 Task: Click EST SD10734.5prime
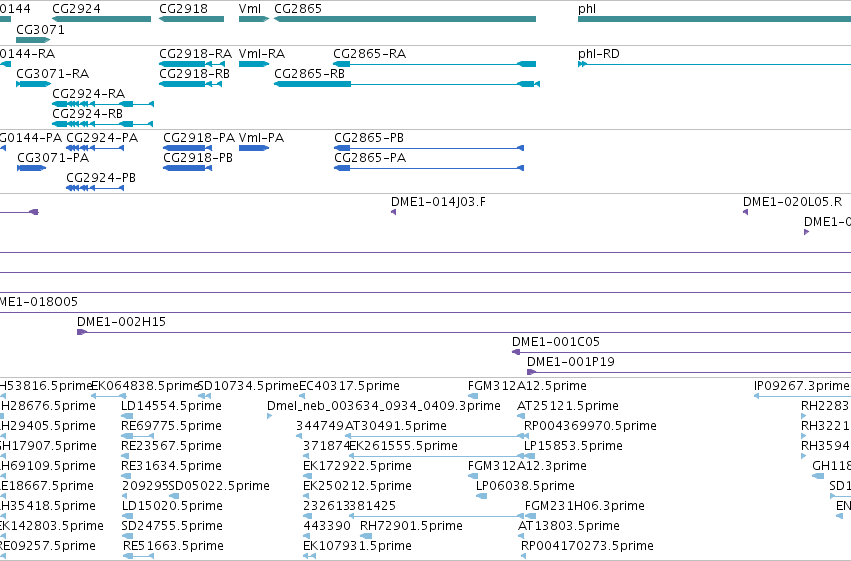click(205, 397)
